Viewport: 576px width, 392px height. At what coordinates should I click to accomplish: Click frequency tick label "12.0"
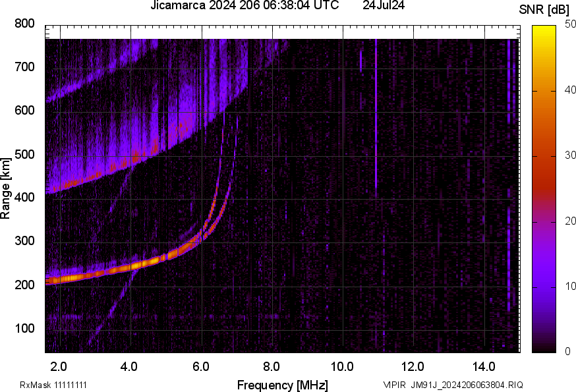point(413,366)
